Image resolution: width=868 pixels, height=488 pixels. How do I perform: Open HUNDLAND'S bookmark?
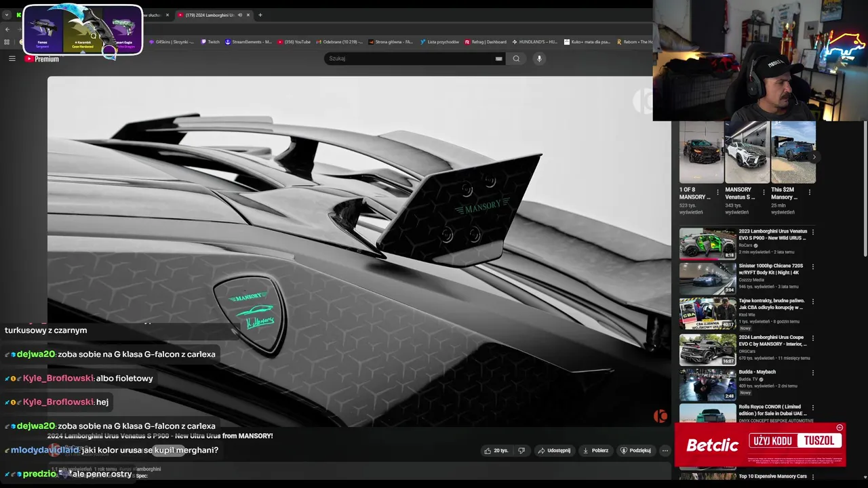coord(535,42)
